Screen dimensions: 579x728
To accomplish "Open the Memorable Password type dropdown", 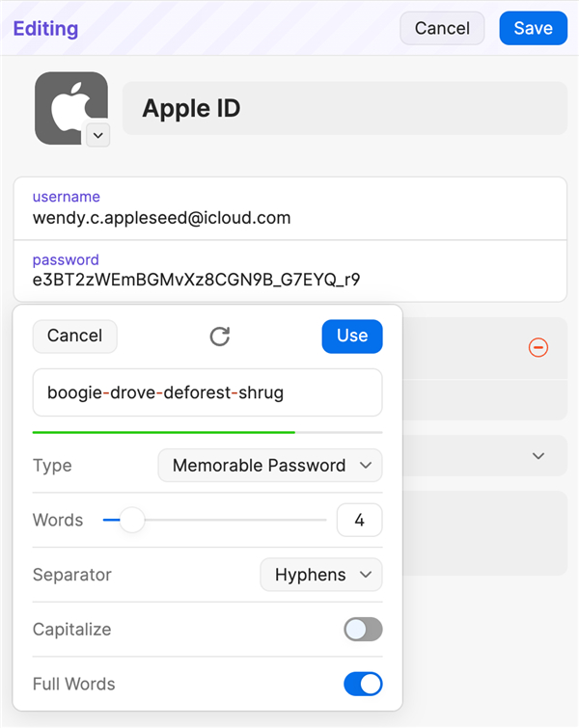I will click(x=270, y=465).
